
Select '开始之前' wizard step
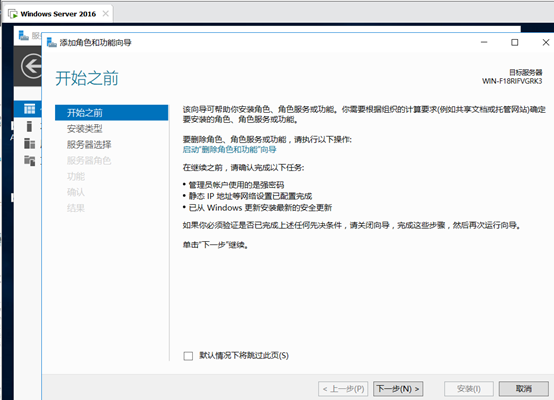click(111, 113)
